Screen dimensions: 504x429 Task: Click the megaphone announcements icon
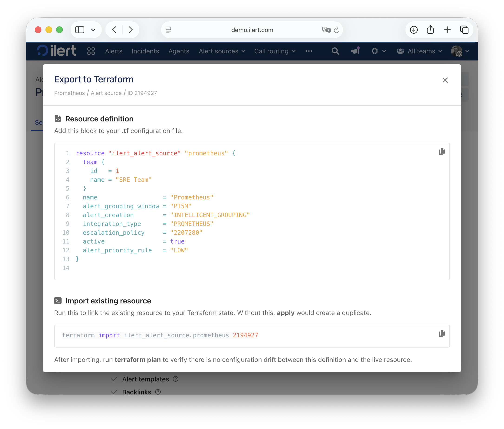[x=355, y=51]
